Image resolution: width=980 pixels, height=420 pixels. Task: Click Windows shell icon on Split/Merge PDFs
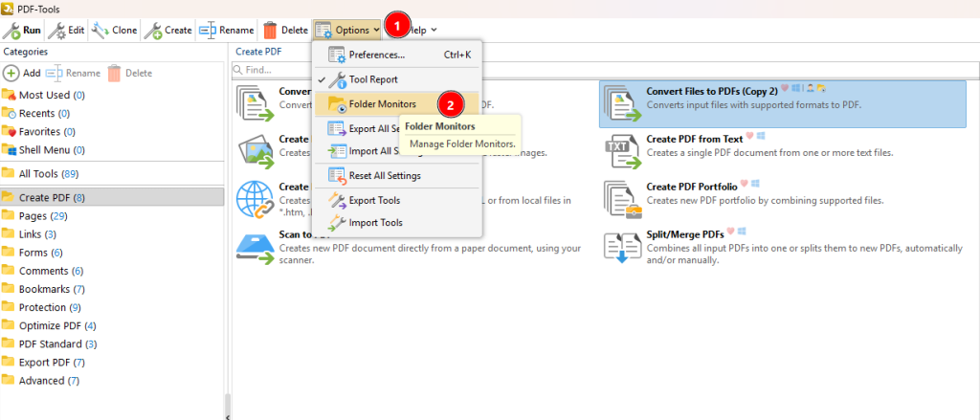tap(742, 232)
